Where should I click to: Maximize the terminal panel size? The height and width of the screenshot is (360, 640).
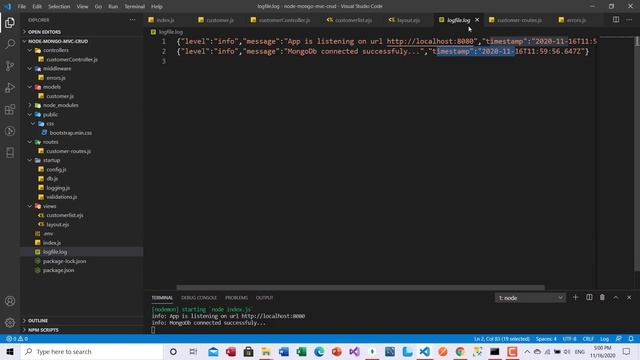tap(616, 298)
